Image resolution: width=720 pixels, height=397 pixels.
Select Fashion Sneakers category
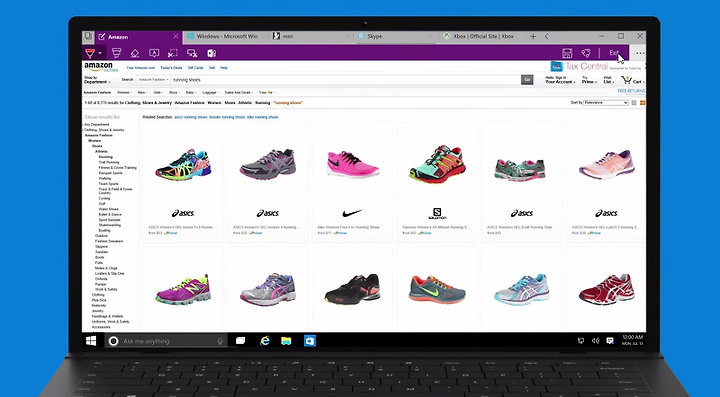[109, 241]
